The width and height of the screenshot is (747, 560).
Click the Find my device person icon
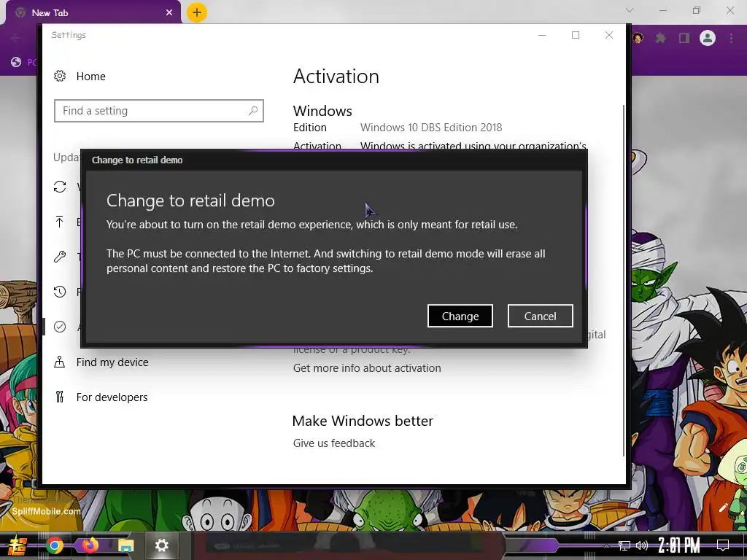point(60,362)
